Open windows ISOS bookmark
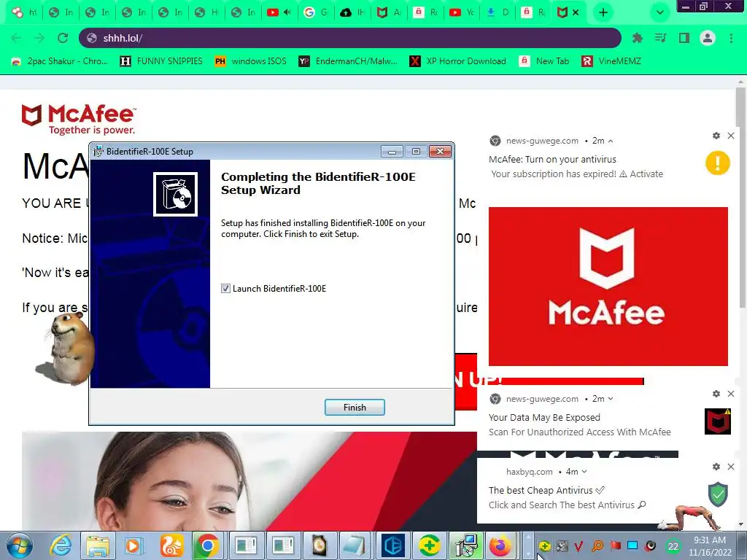 click(251, 61)
